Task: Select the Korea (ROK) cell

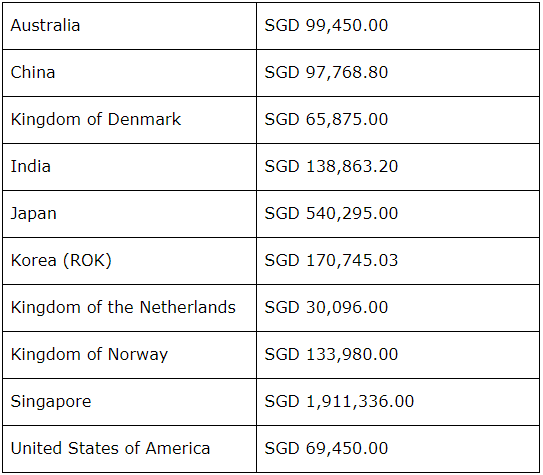Action: coord(130,261)
